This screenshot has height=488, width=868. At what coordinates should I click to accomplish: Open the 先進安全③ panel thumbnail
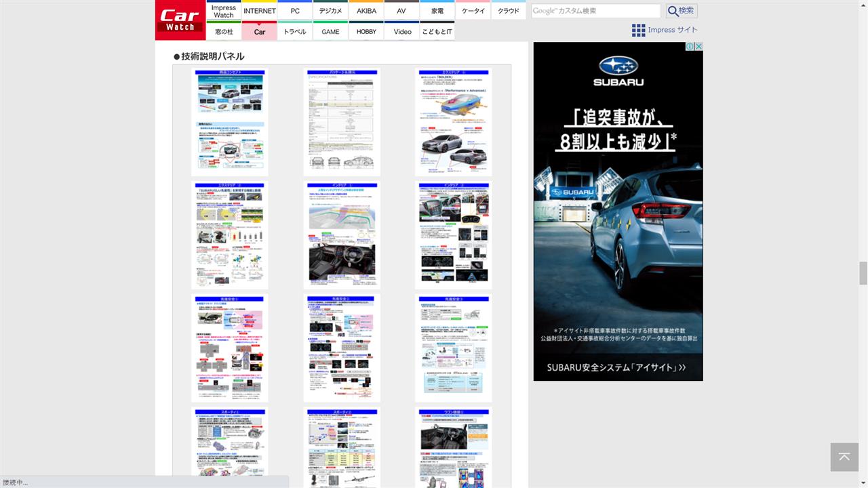(x=454, y=348)
